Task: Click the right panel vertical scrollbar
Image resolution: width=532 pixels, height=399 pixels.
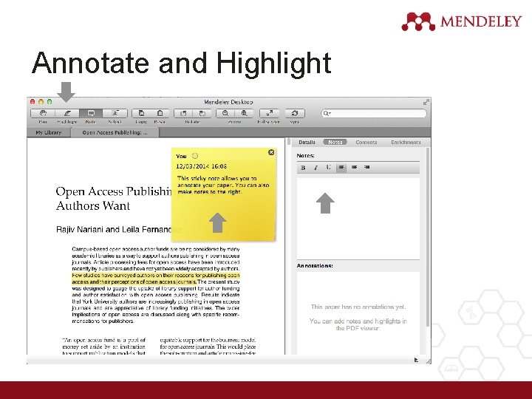Action: tap(428, 237)
